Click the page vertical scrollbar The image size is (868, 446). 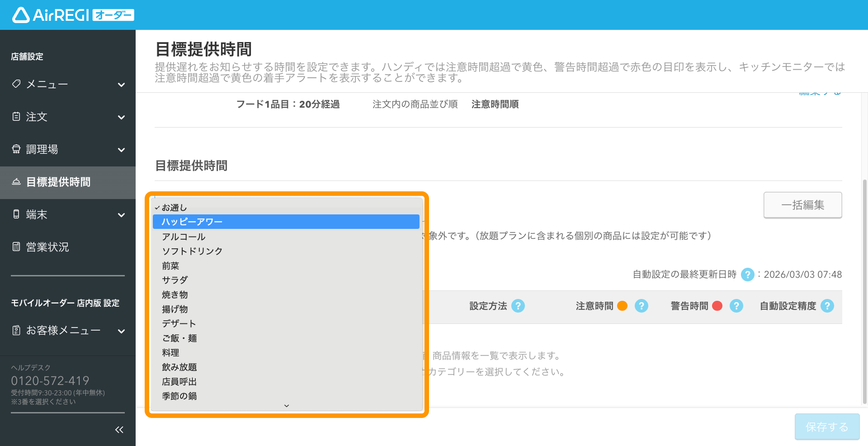(x=865, y=292)
